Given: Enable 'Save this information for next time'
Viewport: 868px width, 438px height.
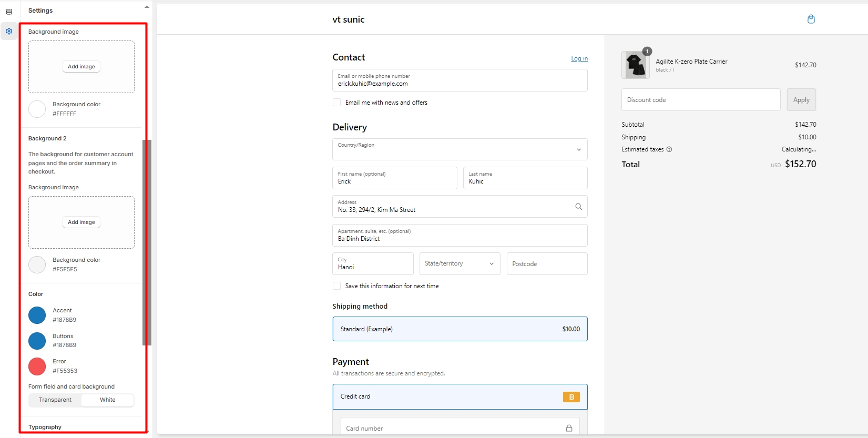Looking at the screenshot, I should click(x=337, y=286).
